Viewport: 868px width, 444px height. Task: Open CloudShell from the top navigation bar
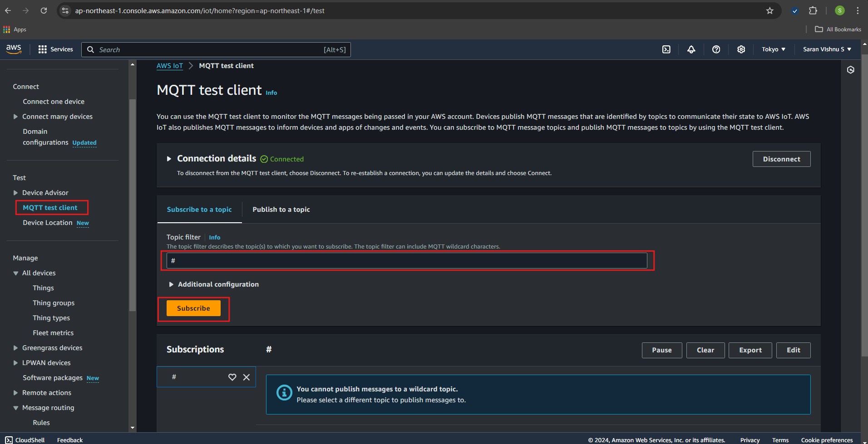pos(666,49)
